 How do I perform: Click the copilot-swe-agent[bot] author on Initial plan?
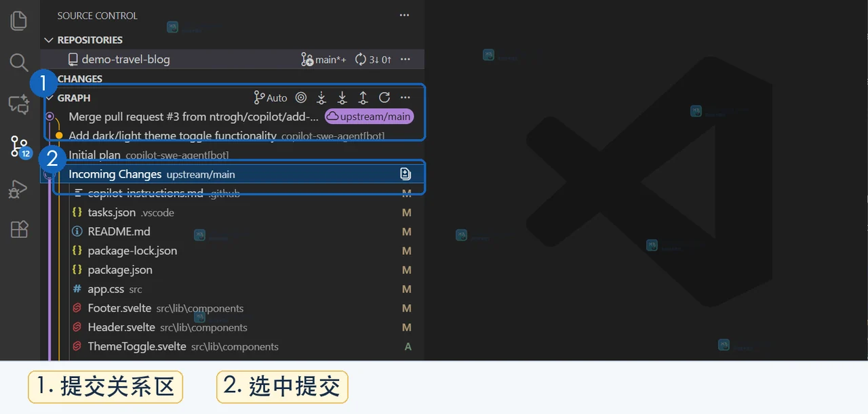[177, 156]
